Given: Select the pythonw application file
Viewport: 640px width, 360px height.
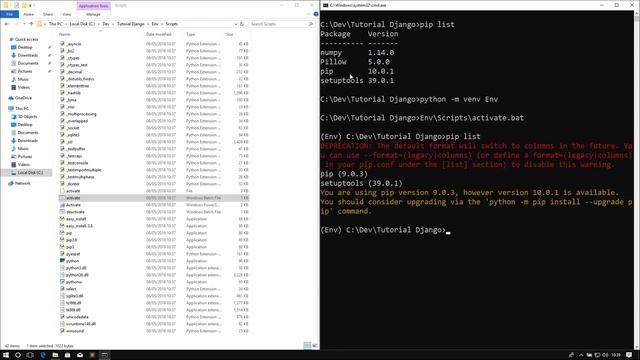Looking at the screenshot, I should coord(73,282).
